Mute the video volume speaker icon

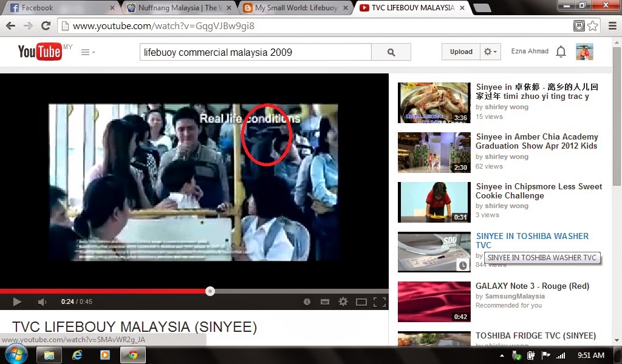42,302
